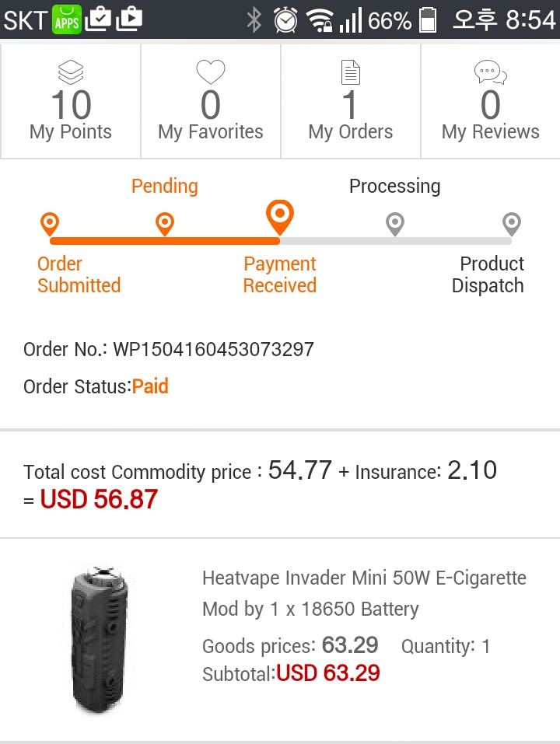This screenshot has width=560, height=744.
Task: Tap the orange Paid order status
Action: [x=150, y=386]
